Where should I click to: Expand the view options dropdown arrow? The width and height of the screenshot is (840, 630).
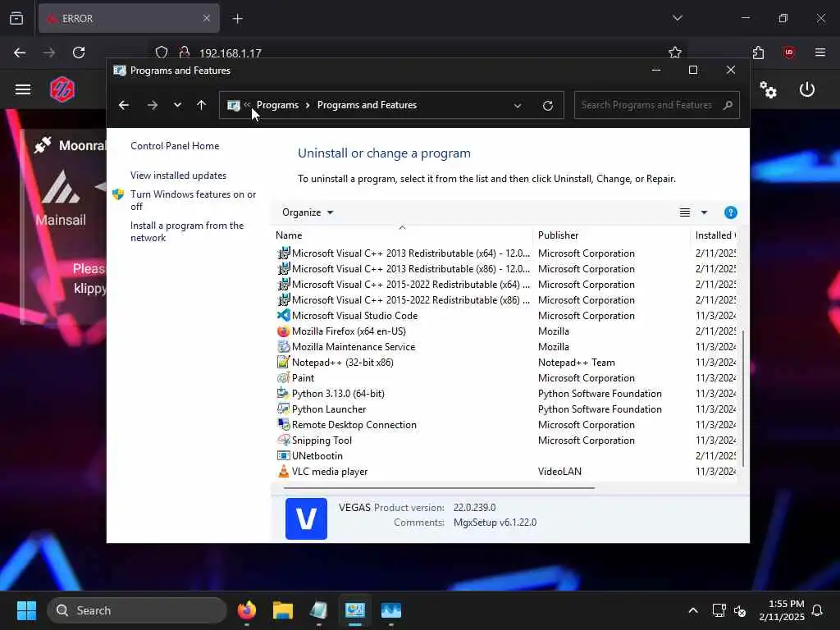point(704,212)
